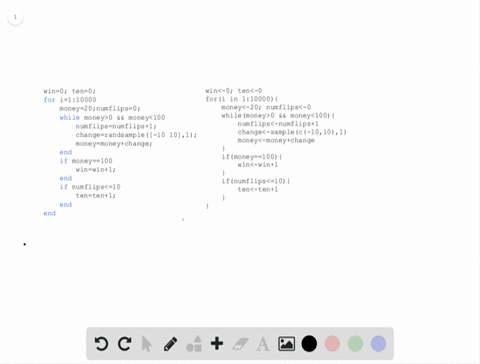Click the 'if numflips<=10' MATLAB line
This screenshot has width=480, height=364.
[x=90, y=187]
